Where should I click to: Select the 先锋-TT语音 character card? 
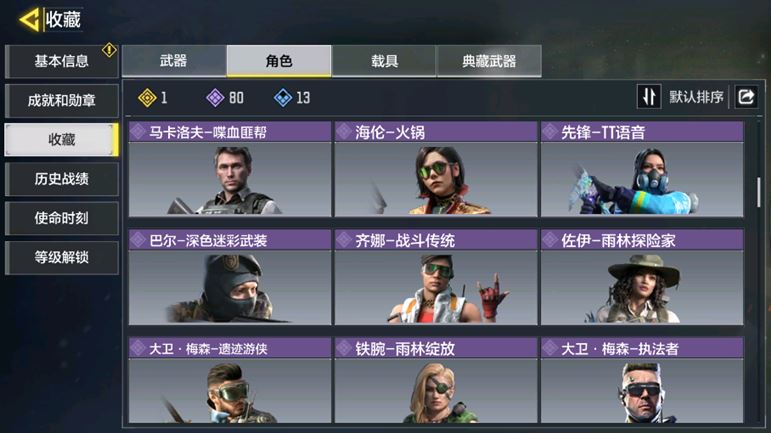(642, 169)
